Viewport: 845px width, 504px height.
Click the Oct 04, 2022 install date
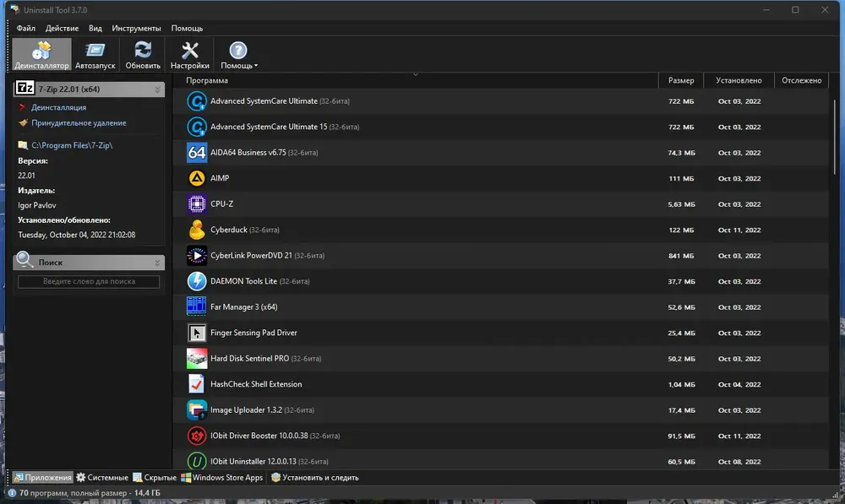(739, 384)
